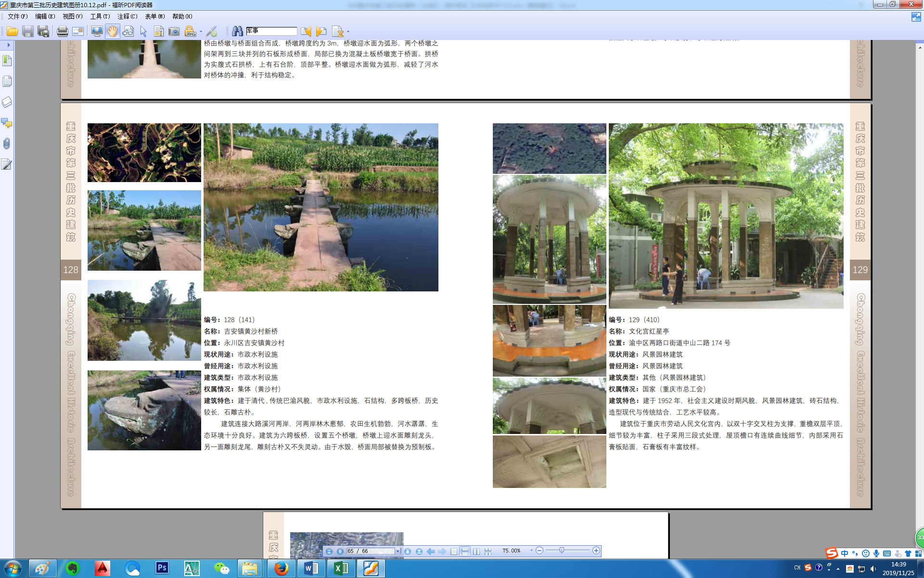This screenshot has width=924, height=578.
Task: Click the red star pavilion large photo
Action: pos(726,216)
